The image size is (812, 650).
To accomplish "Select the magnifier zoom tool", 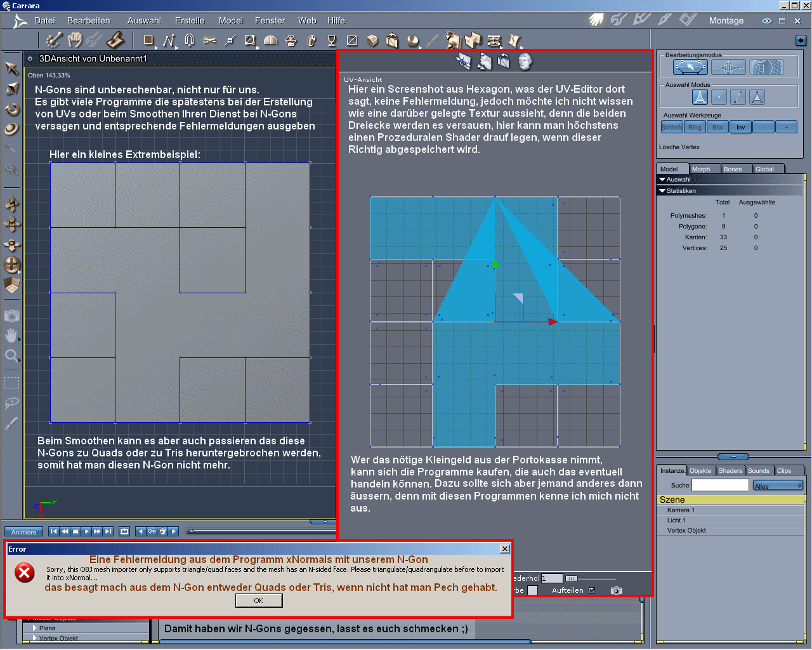I will (x=11, y=356).
